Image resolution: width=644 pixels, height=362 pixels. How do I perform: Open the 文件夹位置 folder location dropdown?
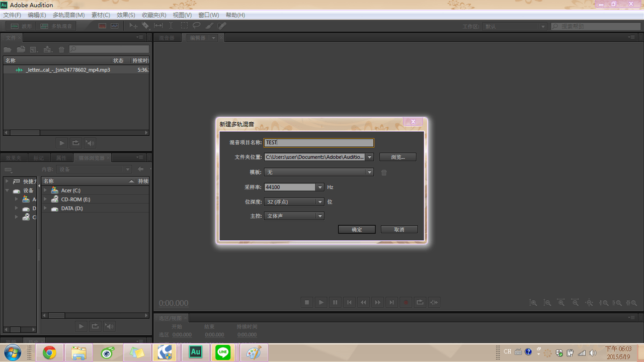click(370, 157)
